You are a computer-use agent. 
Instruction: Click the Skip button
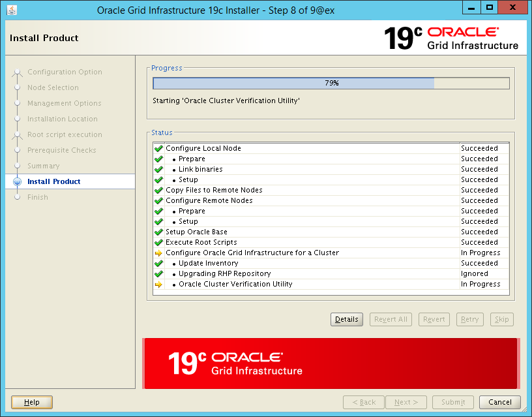(x=502, y=319)
